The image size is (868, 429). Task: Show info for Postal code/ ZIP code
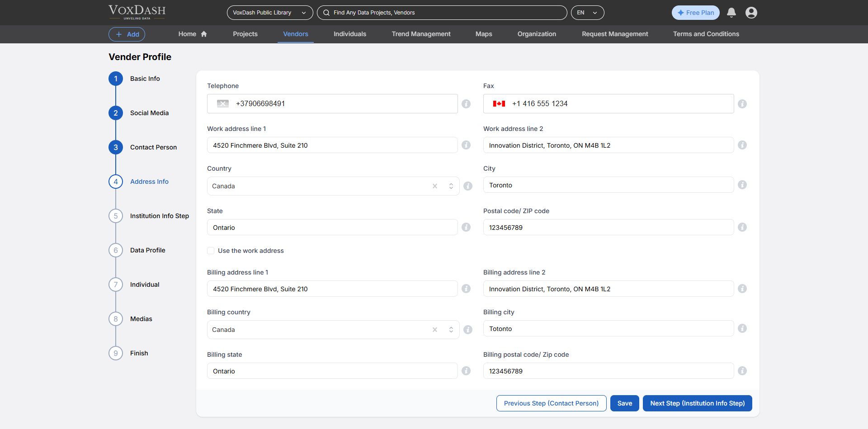742,227
